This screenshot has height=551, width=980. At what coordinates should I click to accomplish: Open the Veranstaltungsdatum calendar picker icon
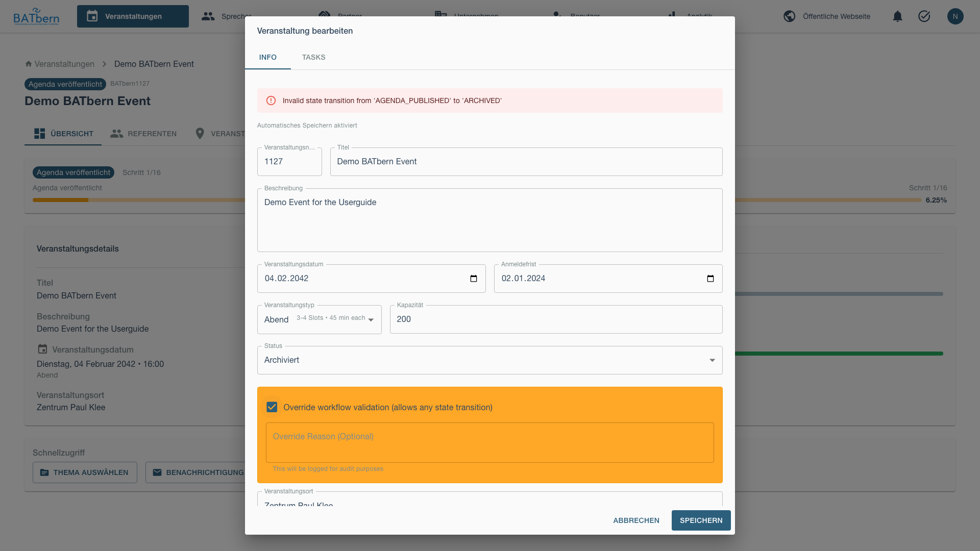pyautogui.click(x=474, y=279)
